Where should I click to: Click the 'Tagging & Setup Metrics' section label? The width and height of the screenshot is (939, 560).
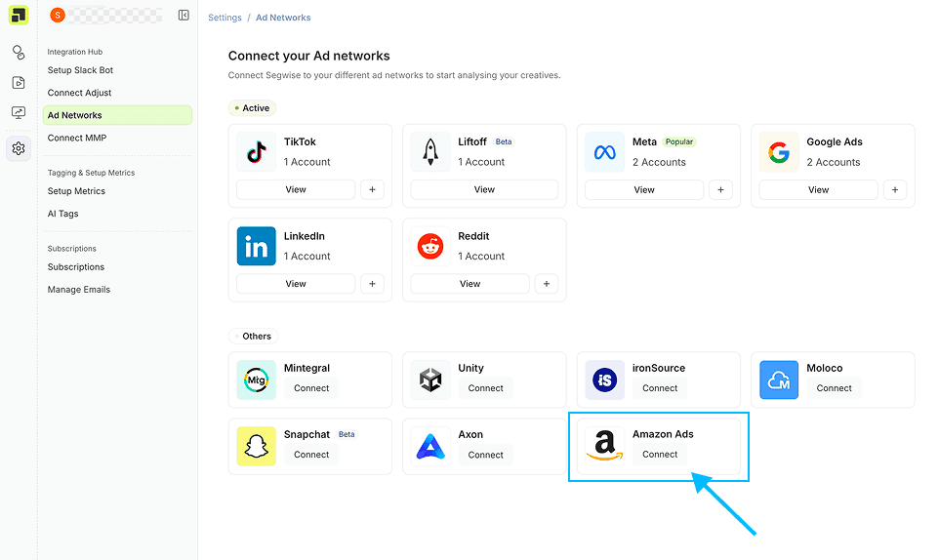[x=91, y=173]
